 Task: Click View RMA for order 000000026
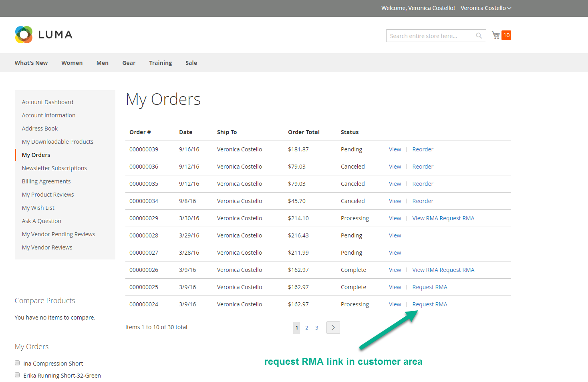(x=425, y=270)
